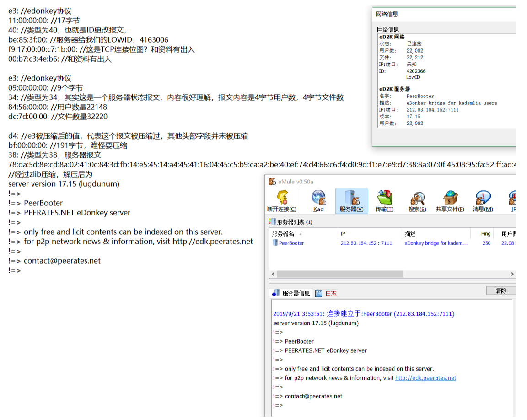Screen dimensions: 527x420
Task: Select the Servers (服务器) toolbar icon
Action: (351, 201)
